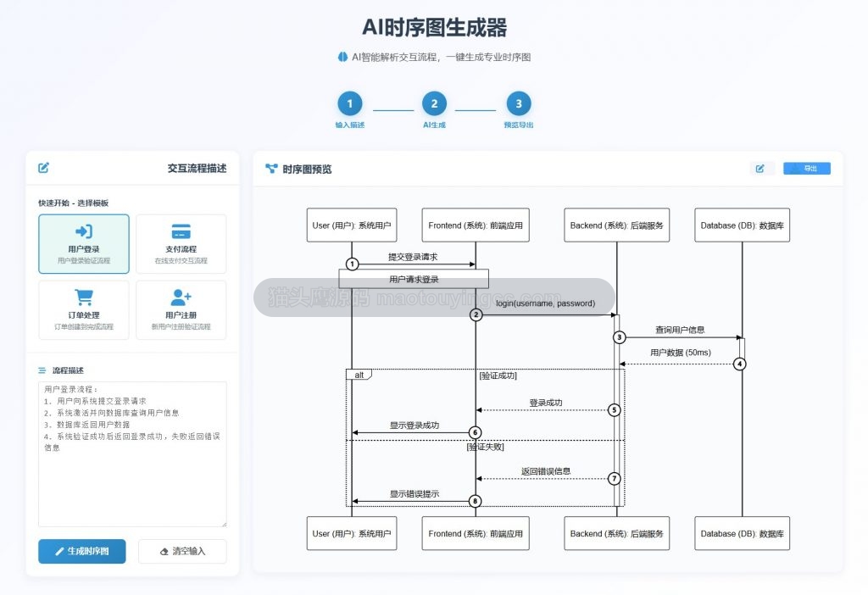Click the 快速开始 - 选择模板 heading
868x595 pixels.
(x=74, y=203)
